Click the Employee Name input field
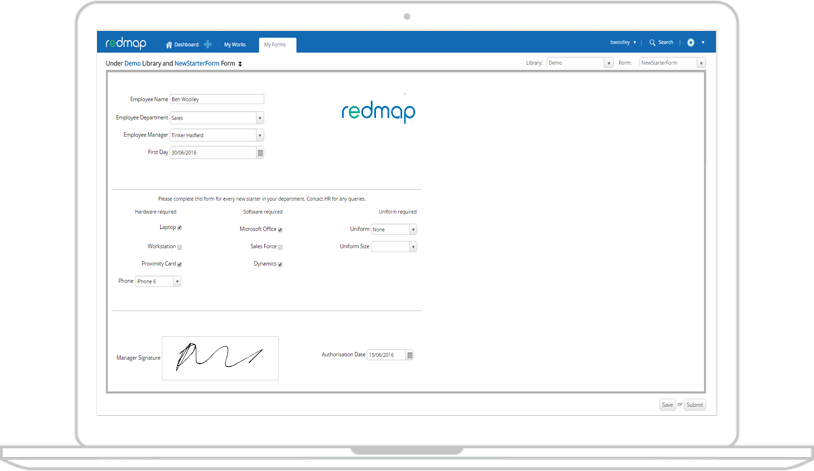Viewport: 814px width, 471px height. click(217, 99)
